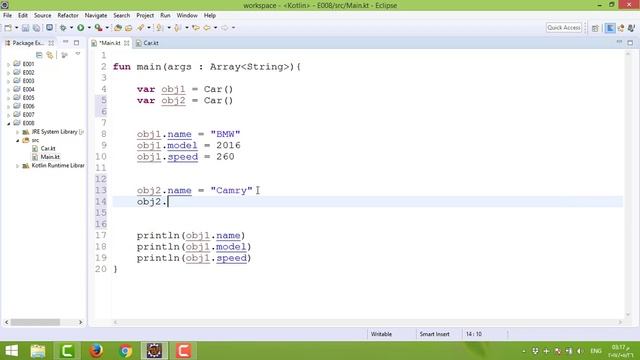
Task: Close the Package Explorer view tab
Action: [51, 43]
